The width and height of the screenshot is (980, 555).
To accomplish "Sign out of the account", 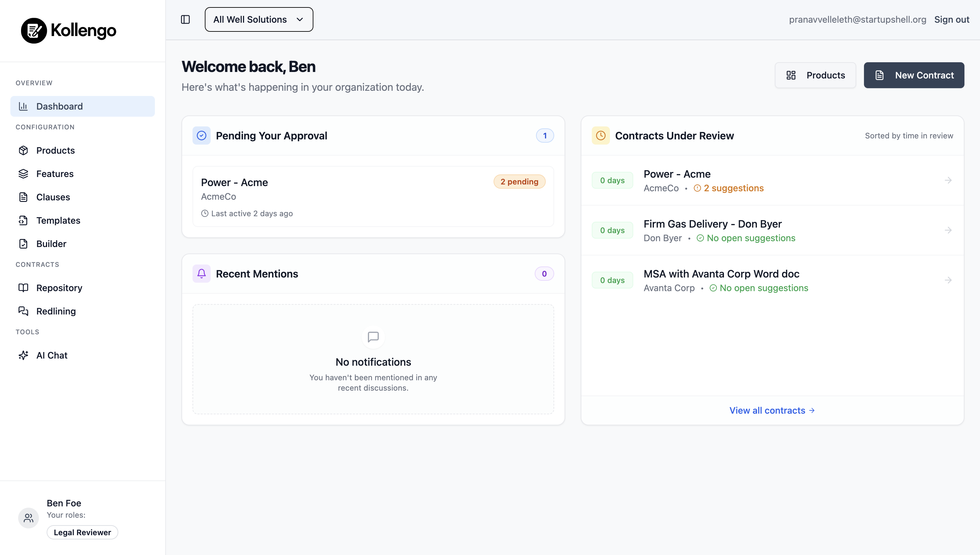I will point(952,19).
